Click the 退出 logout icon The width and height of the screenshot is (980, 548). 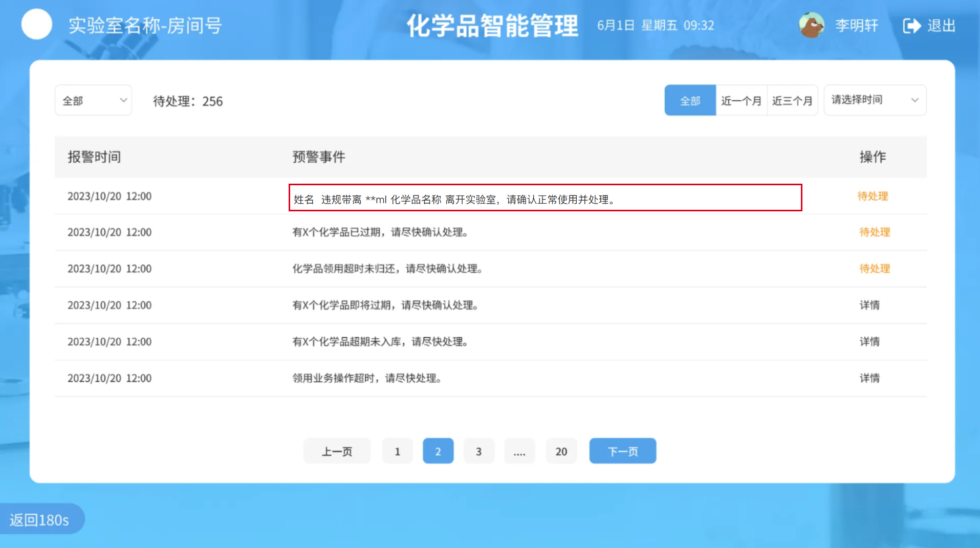coord(911,26)
